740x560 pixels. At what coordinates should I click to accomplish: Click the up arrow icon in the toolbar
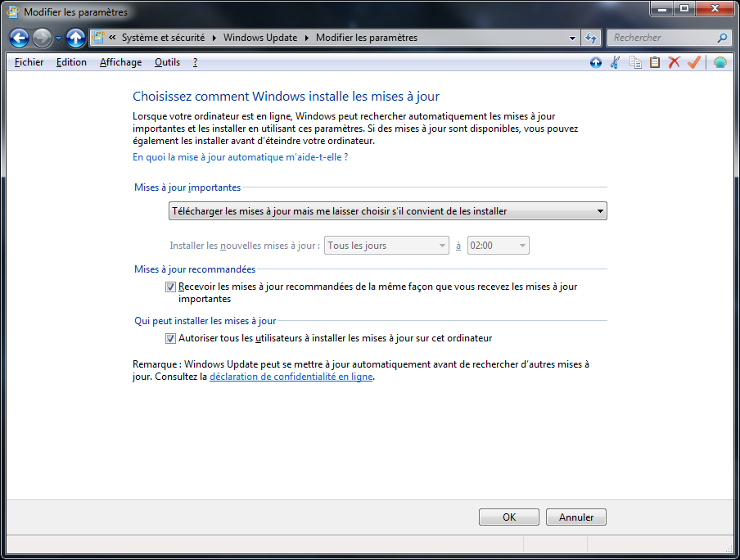tap(596, 62)
